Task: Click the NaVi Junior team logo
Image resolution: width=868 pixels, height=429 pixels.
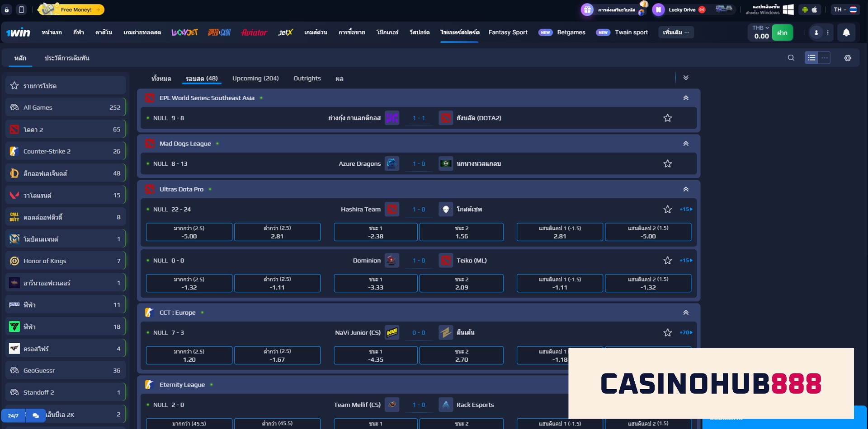Action: pyautogui.click(x=392, y=332)
